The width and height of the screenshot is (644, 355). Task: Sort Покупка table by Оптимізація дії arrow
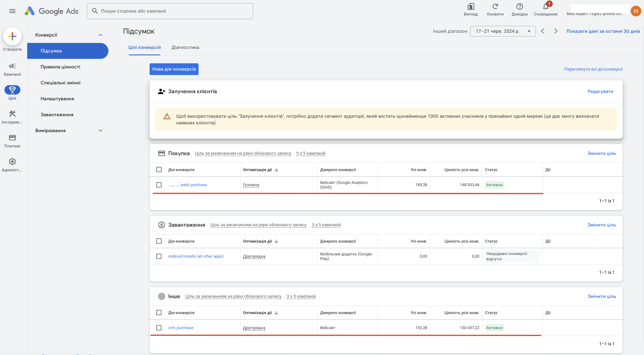[x=276, y=170]
